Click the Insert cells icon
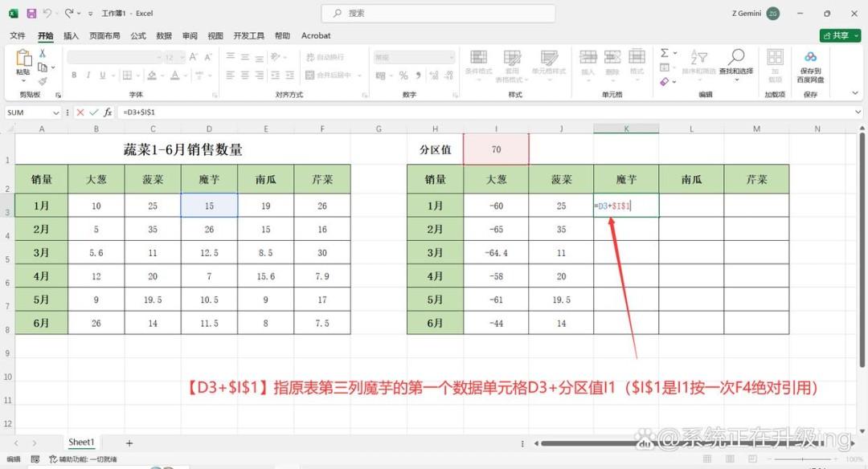The height and width of the screenshot is (469, 868). 588,57
